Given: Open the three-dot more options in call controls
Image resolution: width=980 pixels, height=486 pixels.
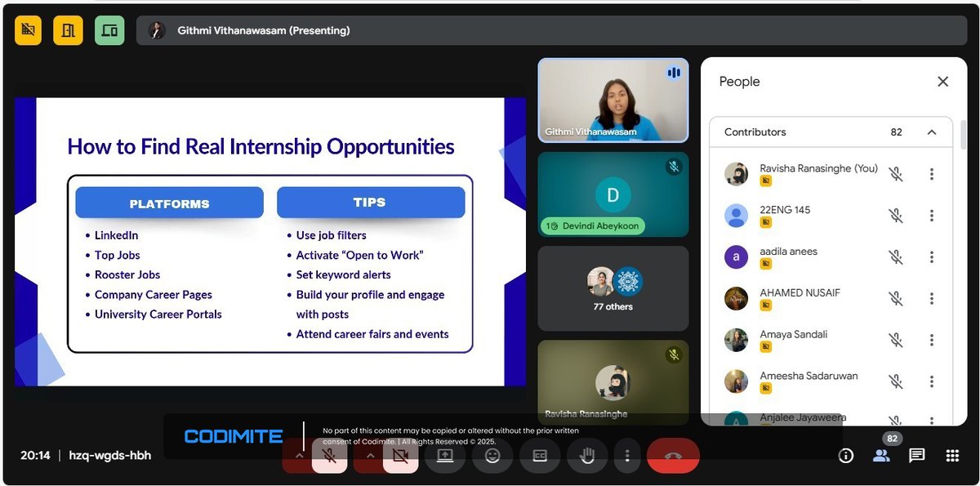Looking at the screenshot, I should coord(627,456).
